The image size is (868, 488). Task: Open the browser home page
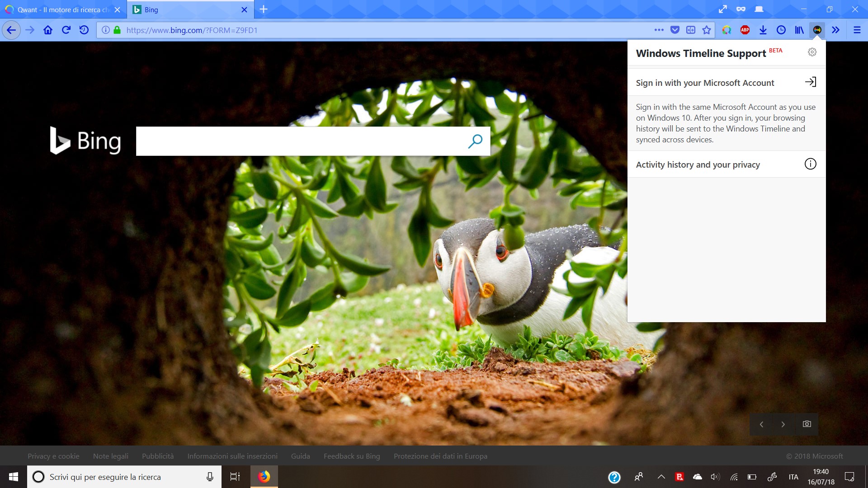(x=48, y=30)
